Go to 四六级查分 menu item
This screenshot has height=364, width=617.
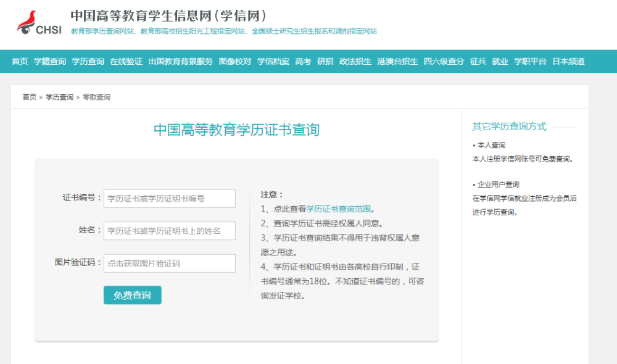coord(444,62)
